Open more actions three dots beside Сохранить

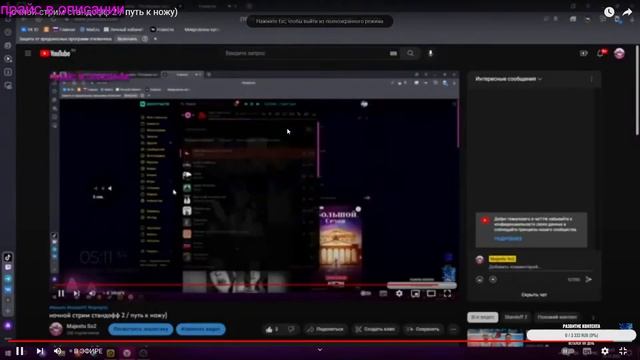click(x=453, y=329)
